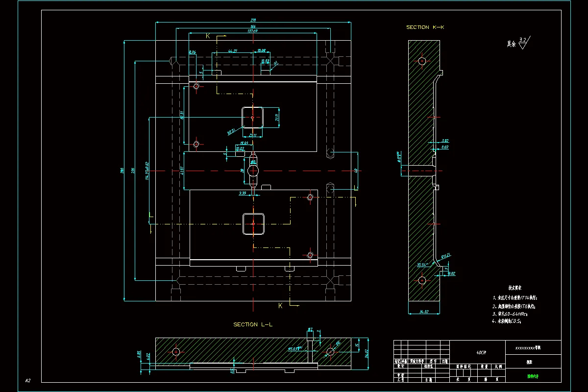Select the green drawing number text in title block
This screenshot has width=588, height=392.
coord(532,376)
